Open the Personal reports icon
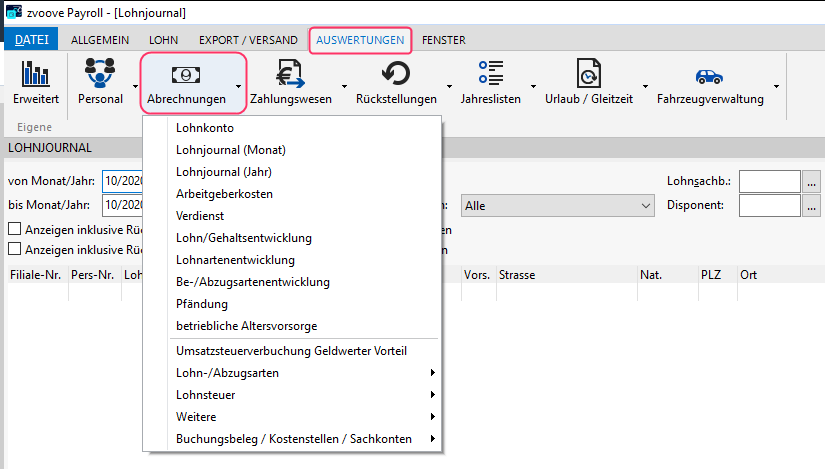825x469 pixels. coord(100,75)
